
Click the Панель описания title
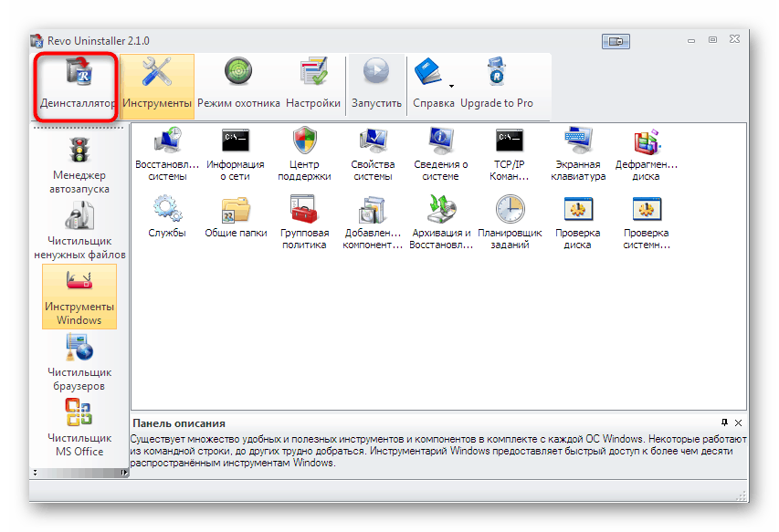click(179, 423)
